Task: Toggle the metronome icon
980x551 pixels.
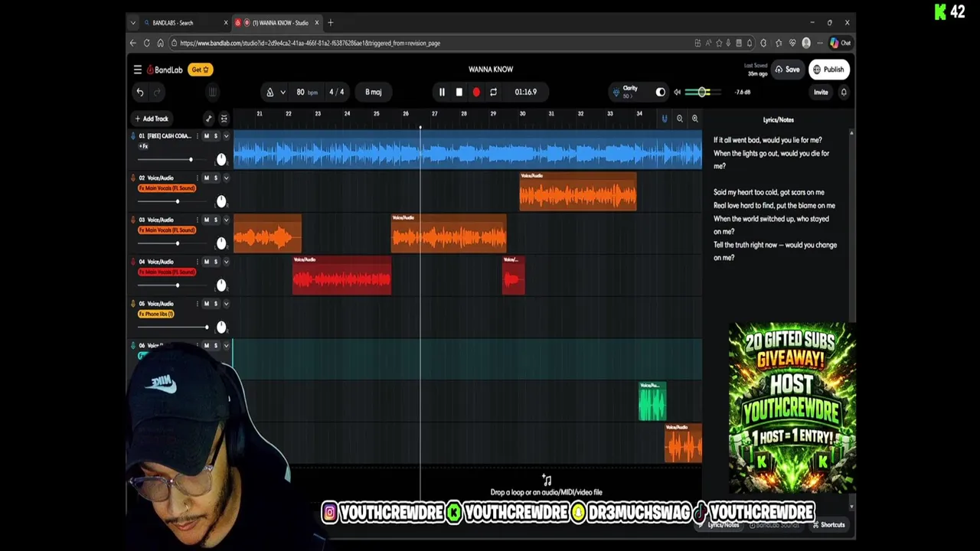Action: [x=269, y=92]
